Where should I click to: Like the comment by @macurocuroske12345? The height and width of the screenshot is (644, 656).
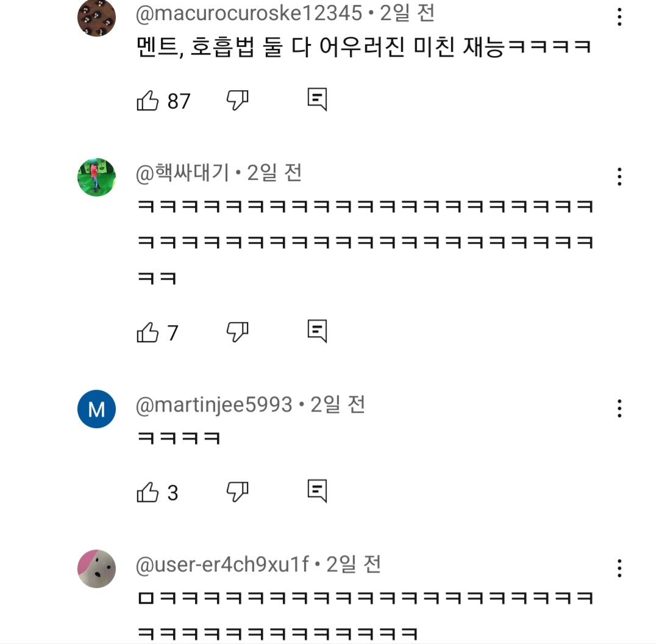click(x=148, y=101)
